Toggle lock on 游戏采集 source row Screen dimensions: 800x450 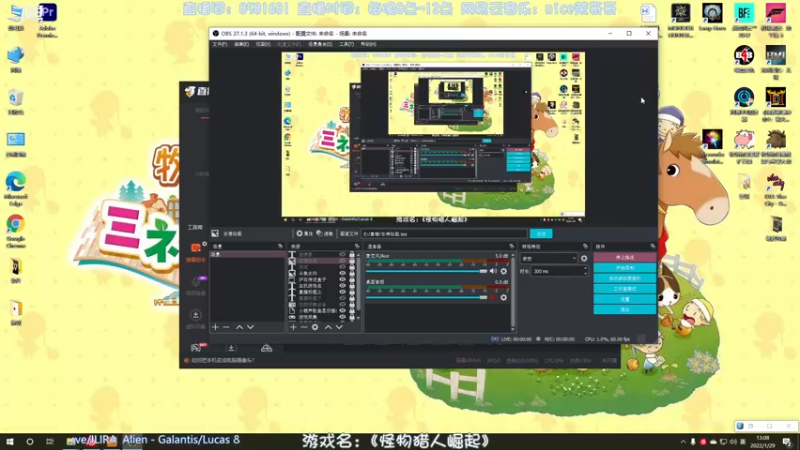(x=352, y=317)
